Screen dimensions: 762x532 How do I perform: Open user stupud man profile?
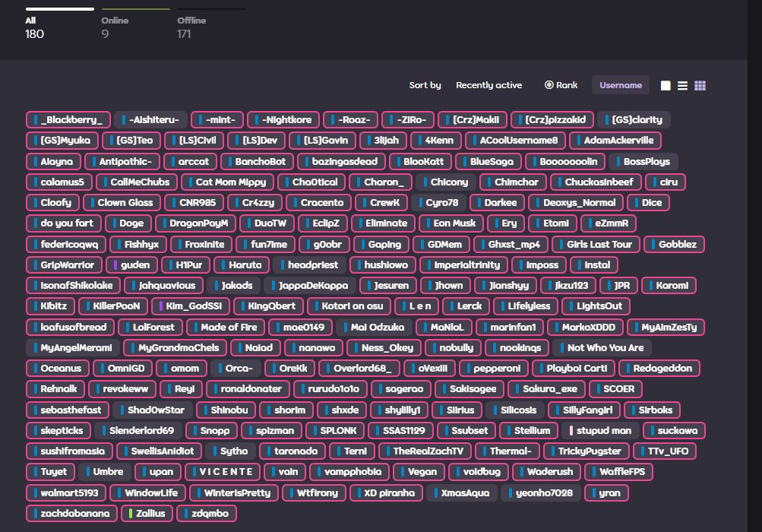point(600,430)
